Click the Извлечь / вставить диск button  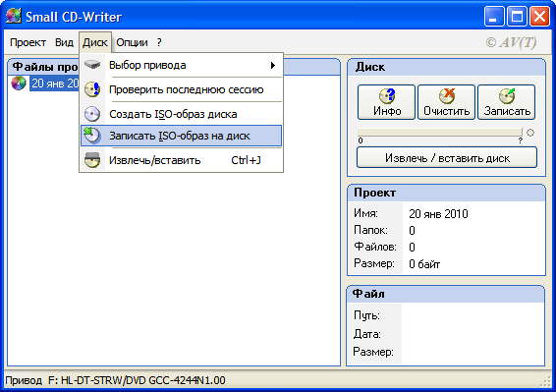click(447, 157)
